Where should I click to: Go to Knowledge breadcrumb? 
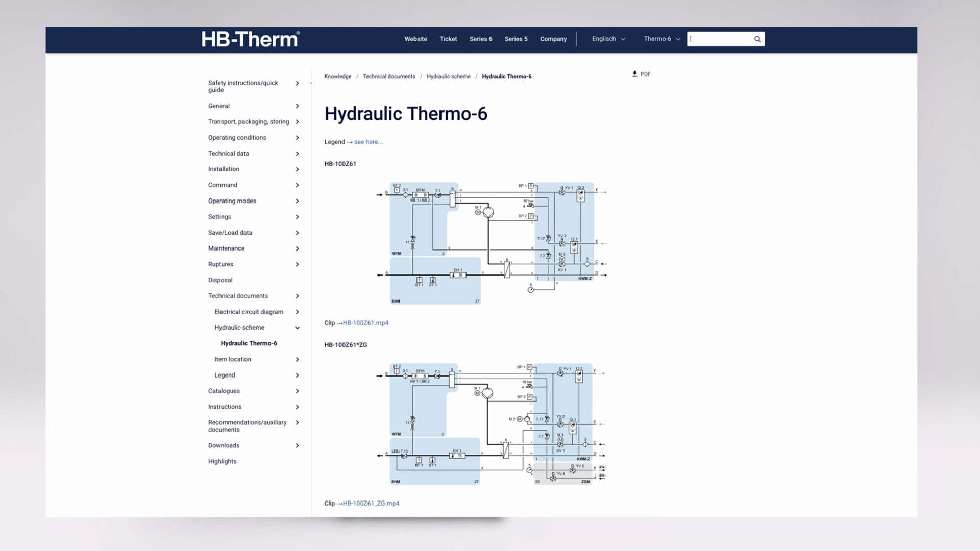click(337, 77)
